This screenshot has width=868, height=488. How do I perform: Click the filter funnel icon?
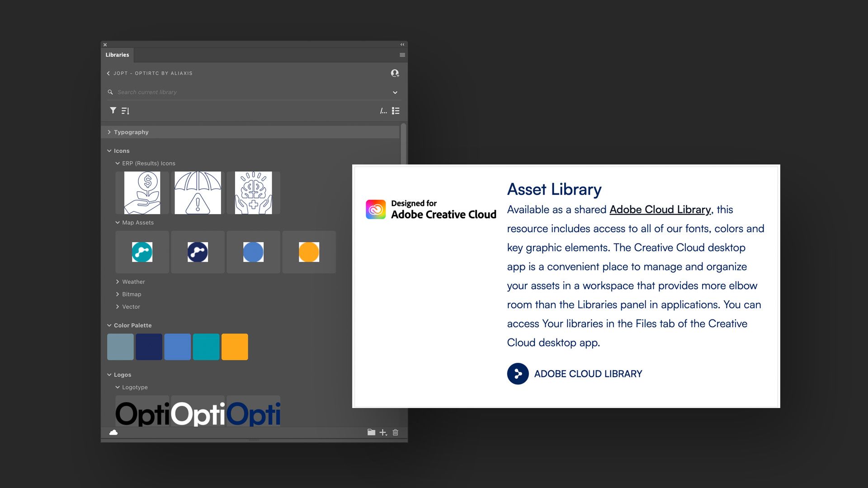113,111
